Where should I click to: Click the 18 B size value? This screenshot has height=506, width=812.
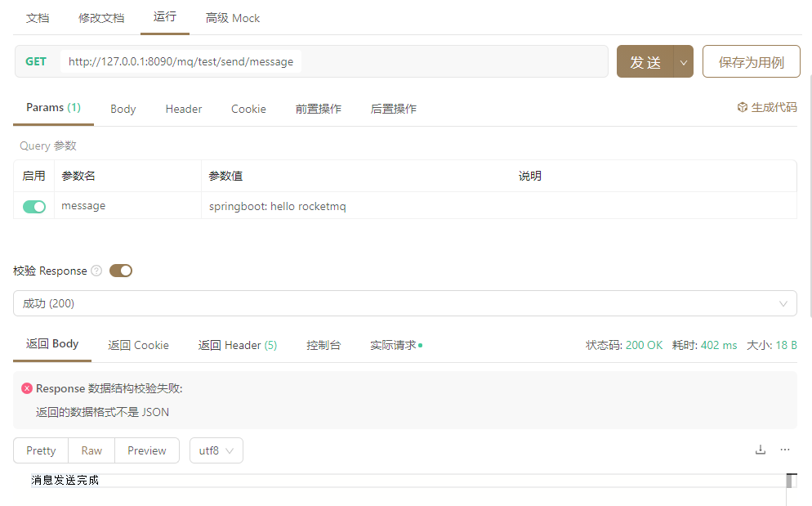(786, 345)
